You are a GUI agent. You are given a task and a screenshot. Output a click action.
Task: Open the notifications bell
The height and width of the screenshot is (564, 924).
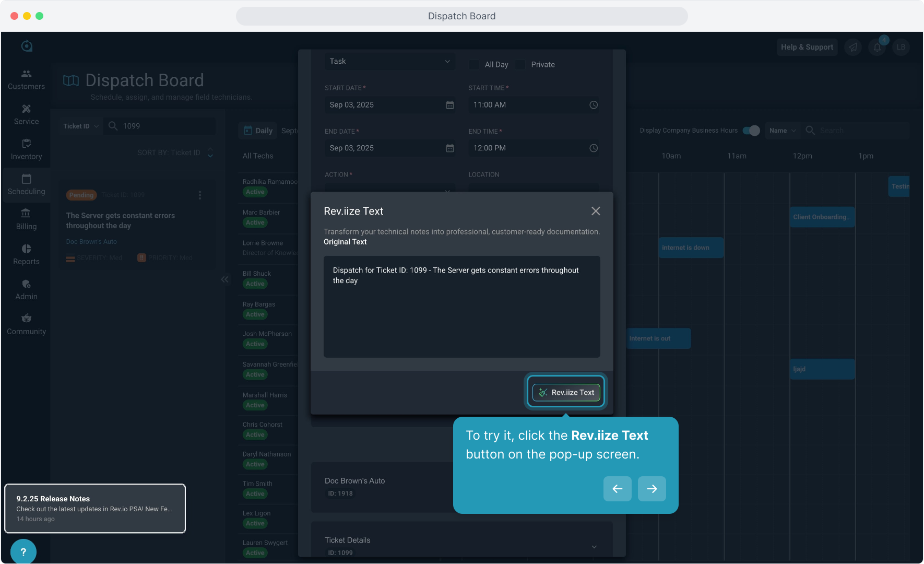tap(878, 47)
